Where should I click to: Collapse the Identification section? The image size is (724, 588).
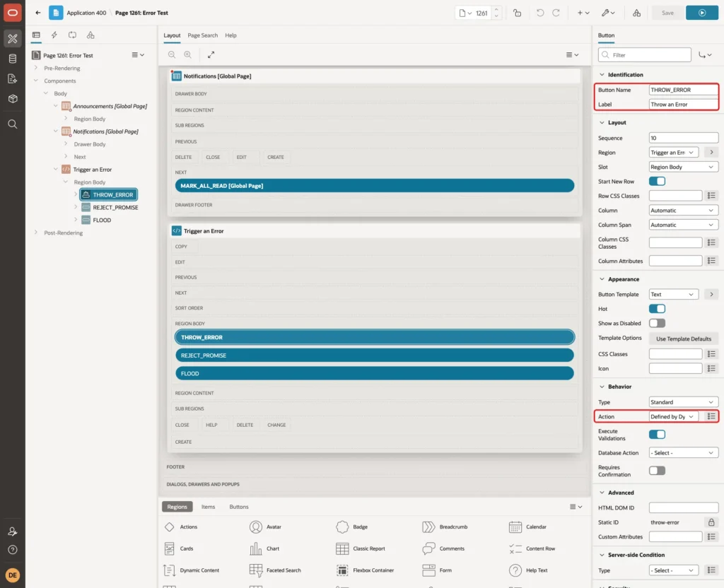[x=602, y=75]
